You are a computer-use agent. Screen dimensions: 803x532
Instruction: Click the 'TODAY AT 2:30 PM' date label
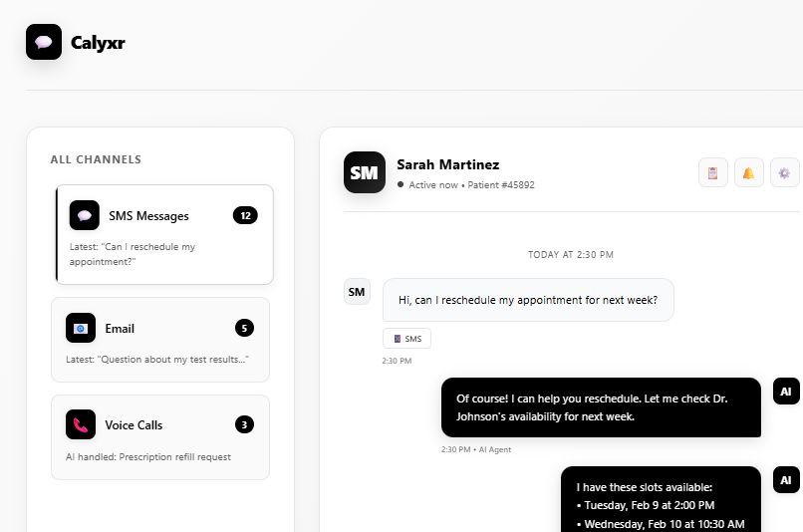tap(571, 254)
